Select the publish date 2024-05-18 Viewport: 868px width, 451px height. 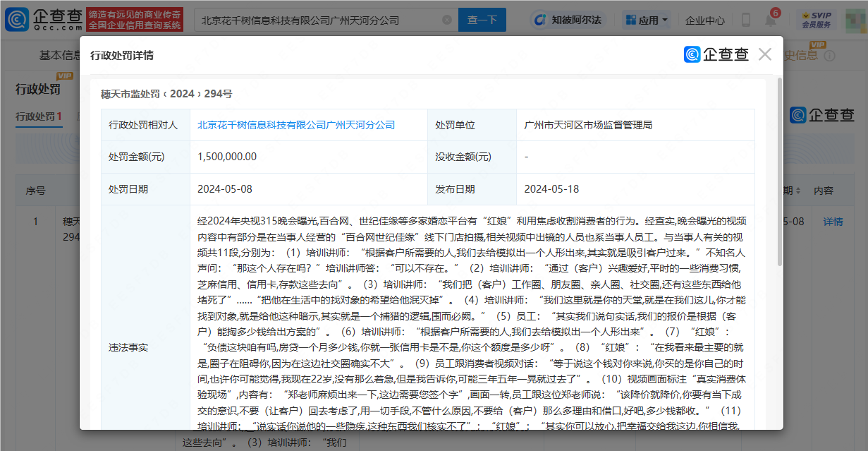(x=551, y=189)
